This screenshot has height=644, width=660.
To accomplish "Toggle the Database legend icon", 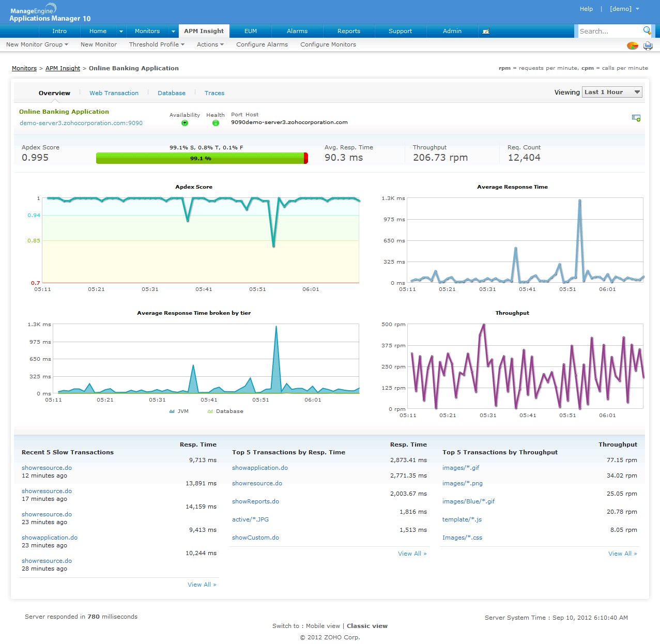I will tap(210, 411).
